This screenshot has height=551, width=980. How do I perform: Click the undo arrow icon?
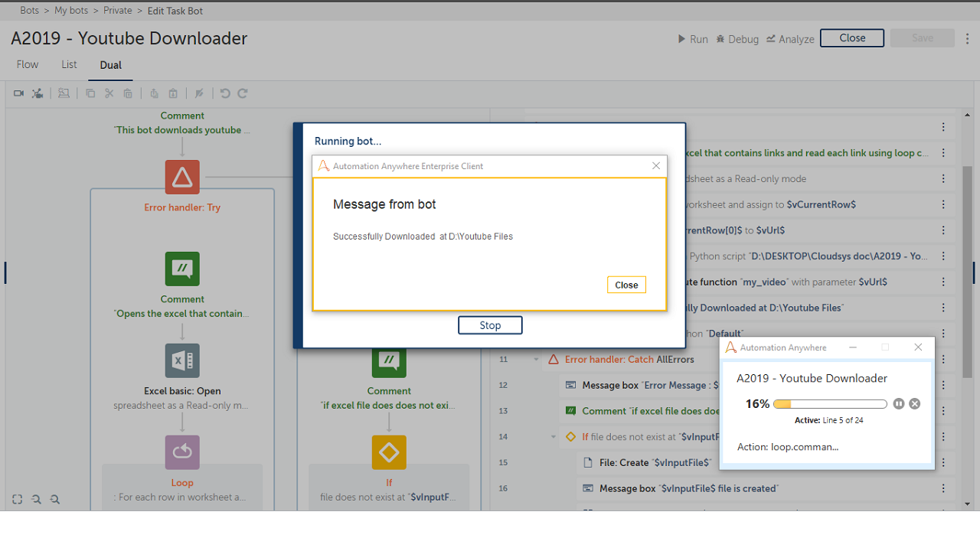click(225, 93)
